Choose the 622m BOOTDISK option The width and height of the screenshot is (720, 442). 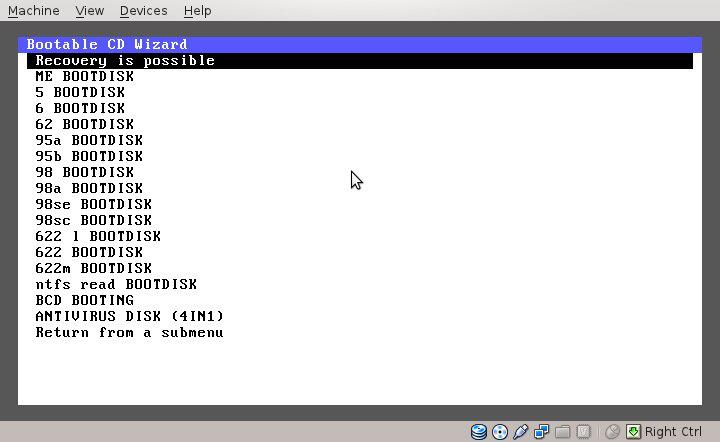(93, 268)
